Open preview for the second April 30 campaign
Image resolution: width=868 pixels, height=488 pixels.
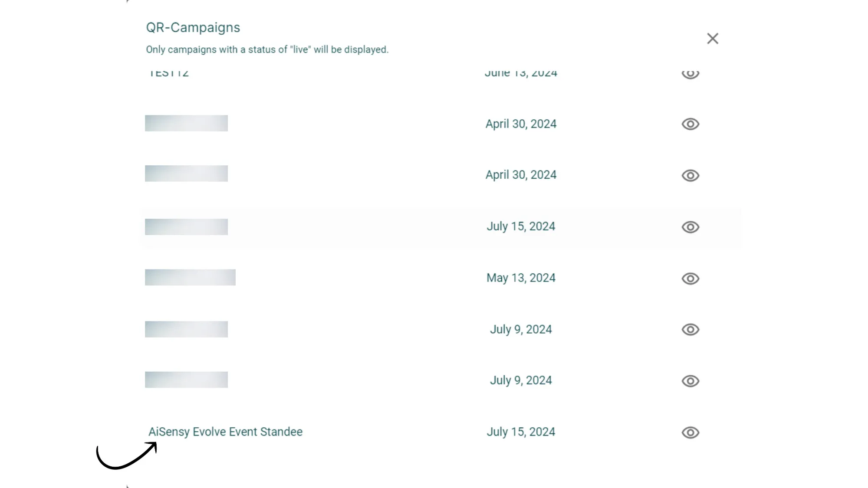[690, 175]
